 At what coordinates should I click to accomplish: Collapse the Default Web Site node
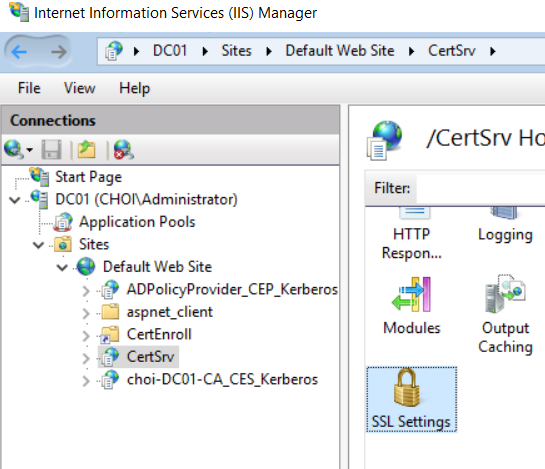tap(62, 267)
